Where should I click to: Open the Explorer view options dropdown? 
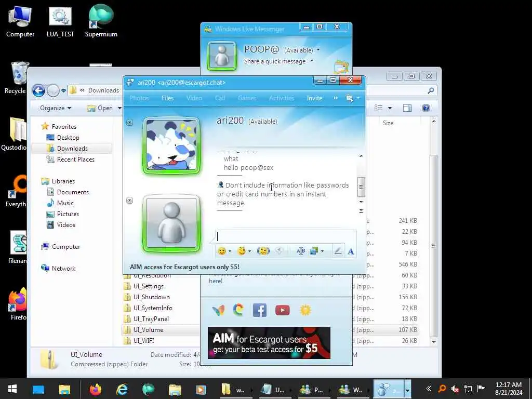click(390, 108)
